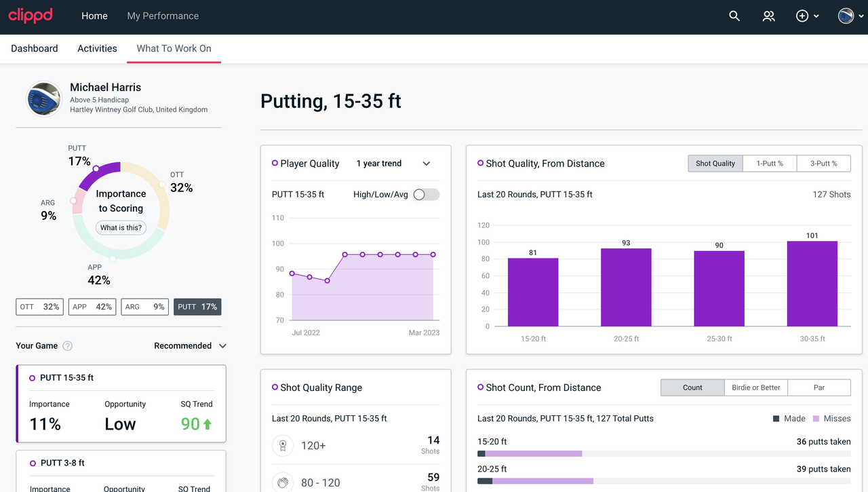The height and width of the screenshot is (492, 868).
Task: Select the APP 42% filter chip
Action: [92, 307]
